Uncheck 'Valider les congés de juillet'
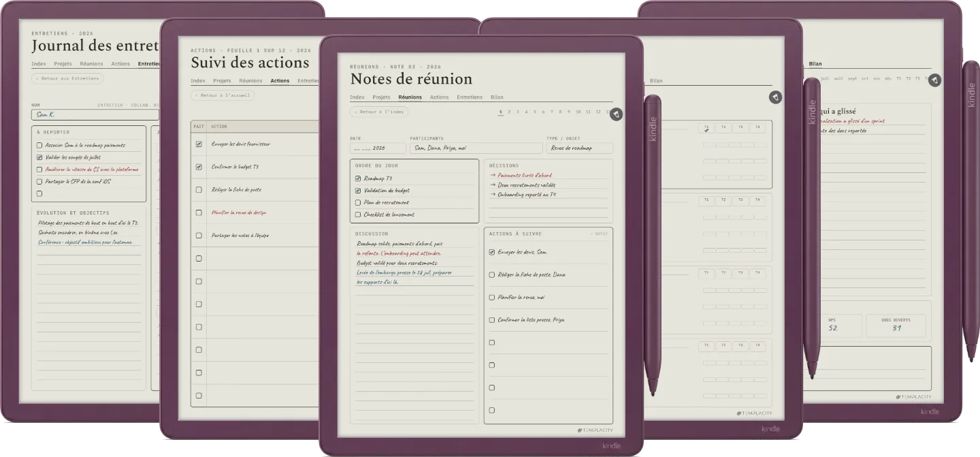The width and height of the screenshot is (980, 457). tap(39, 157)
